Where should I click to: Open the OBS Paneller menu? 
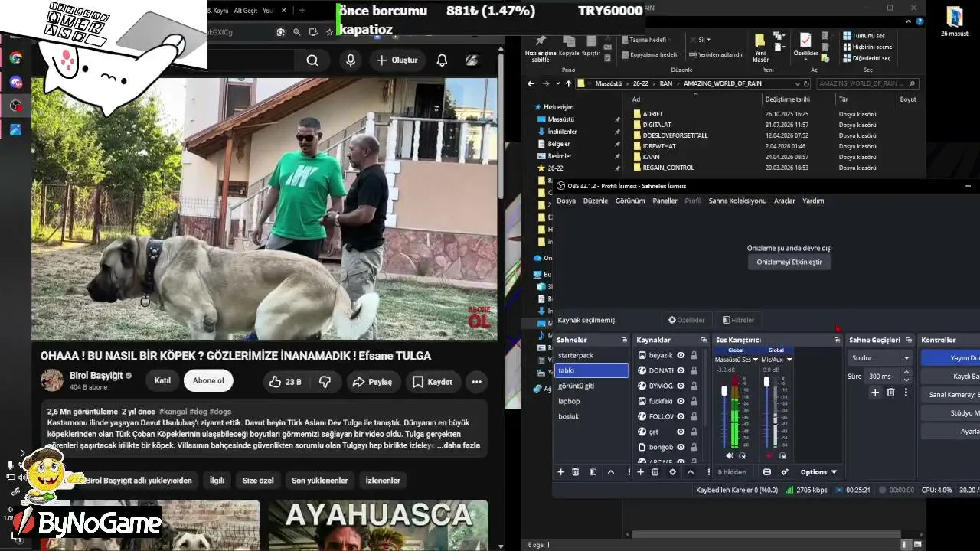(x=665, y=201)
